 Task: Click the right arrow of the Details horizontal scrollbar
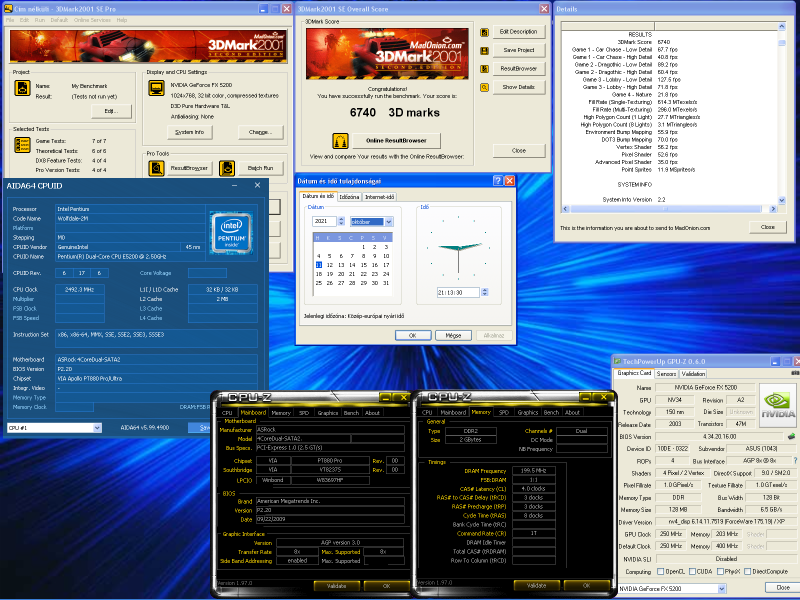(x=773, y=209)
